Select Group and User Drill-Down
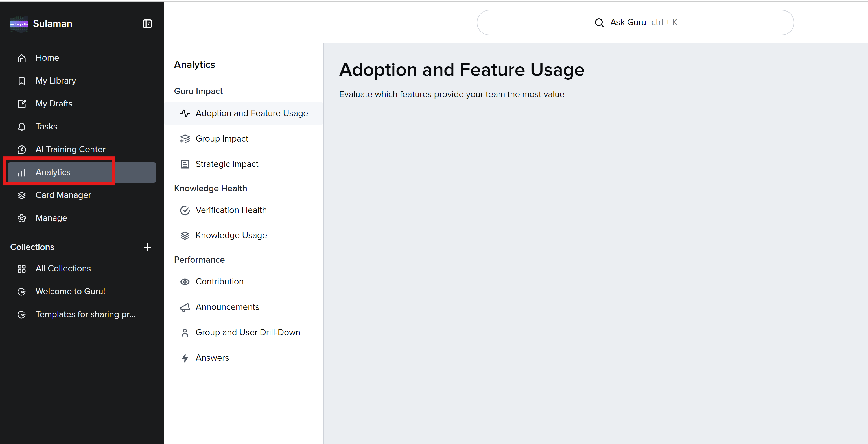Screen dimensions: 868x444 click(x=248, y=332)
